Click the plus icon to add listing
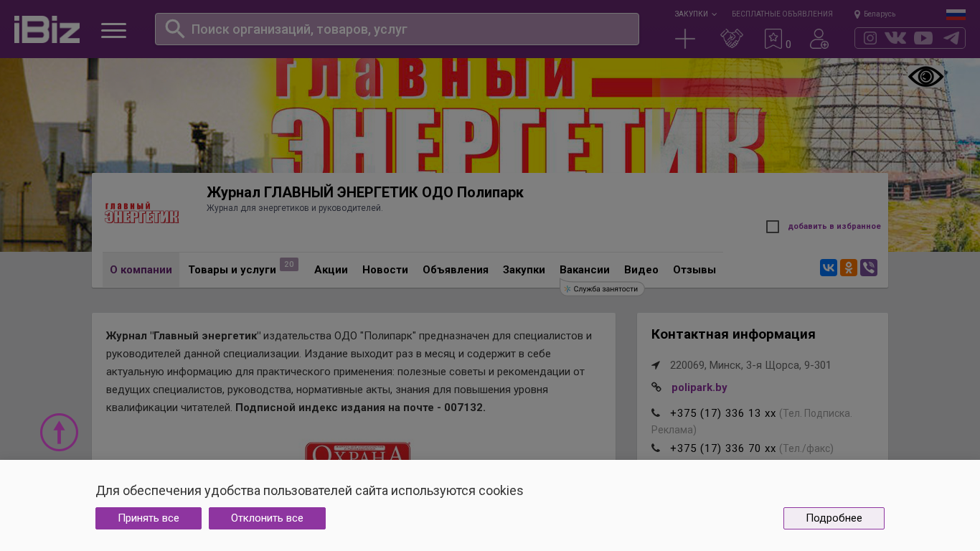 [685, 39]
